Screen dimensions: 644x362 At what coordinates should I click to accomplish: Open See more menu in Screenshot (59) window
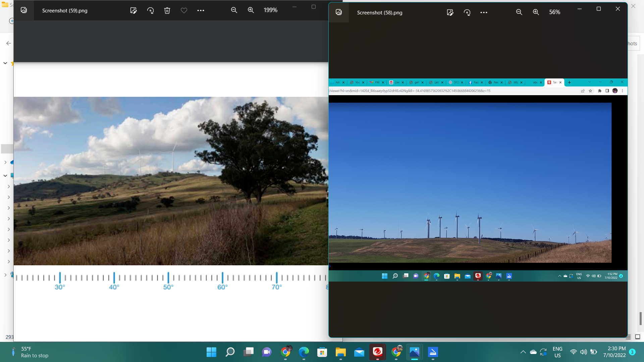tap(201, 10)
